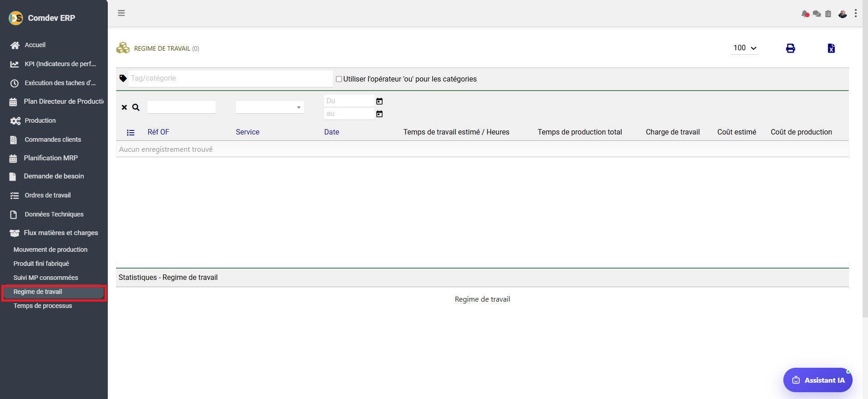The height and width of the screenshot is (399, 868).
Task: Clear filters with the X icon
Action: (124, 107)
